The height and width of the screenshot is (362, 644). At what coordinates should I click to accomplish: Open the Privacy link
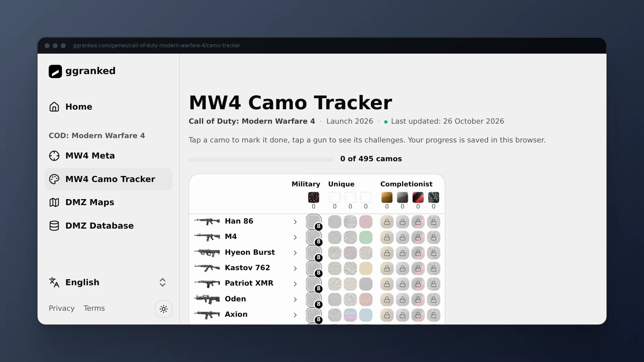pyautogui.click(x=62, y=308)
